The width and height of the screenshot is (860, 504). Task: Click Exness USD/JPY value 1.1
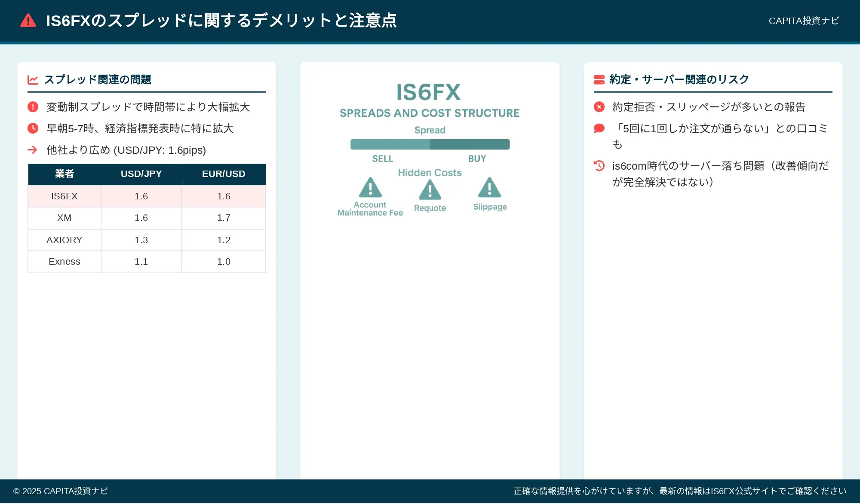[x=141, y=262]
